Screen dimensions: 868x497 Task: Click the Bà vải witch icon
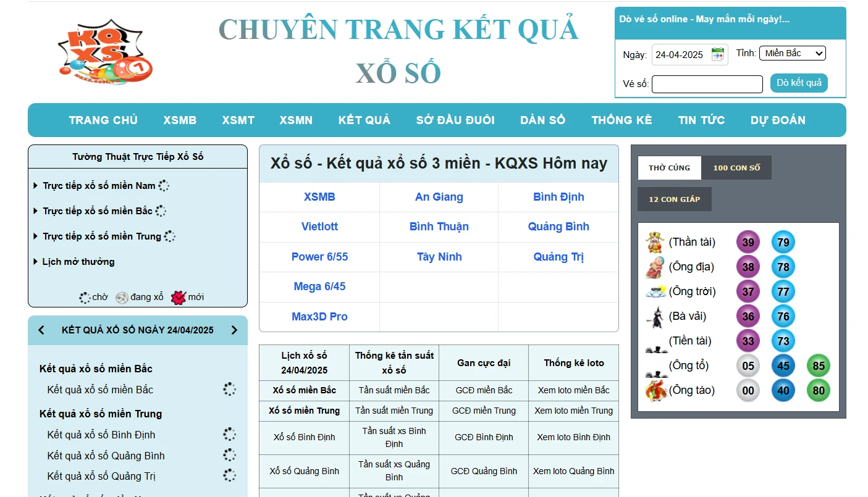tap(655, 316)
